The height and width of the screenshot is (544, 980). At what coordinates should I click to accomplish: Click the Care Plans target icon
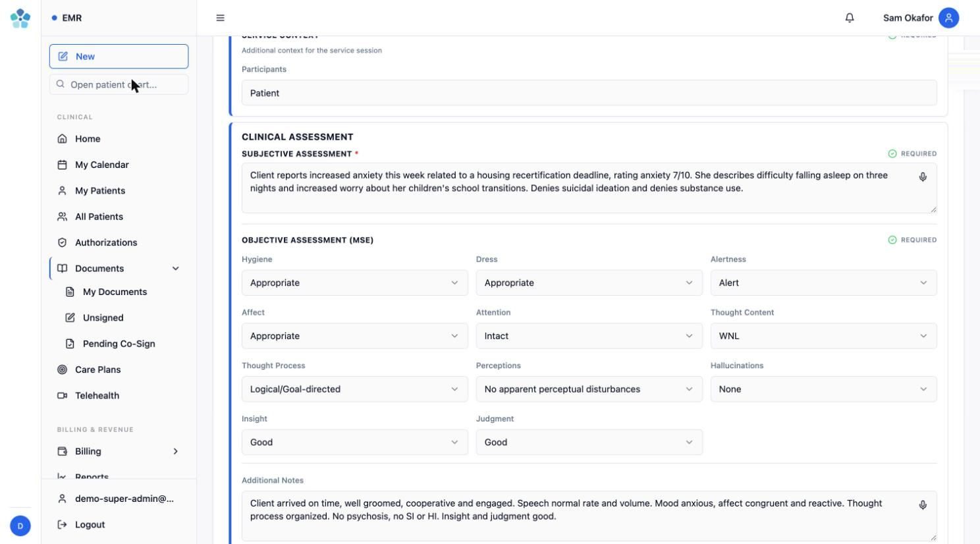click(62, 369)
